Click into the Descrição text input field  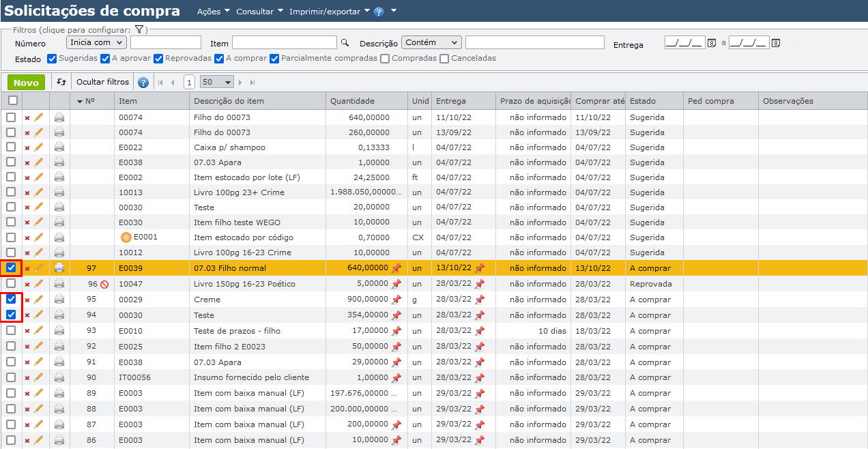click(x=534, y=42)
